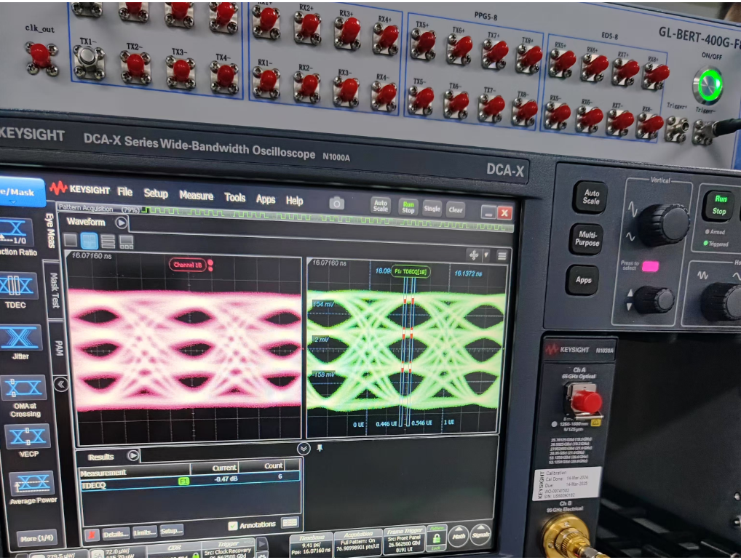Select the Jitter measurement icon

click(20, 338)
